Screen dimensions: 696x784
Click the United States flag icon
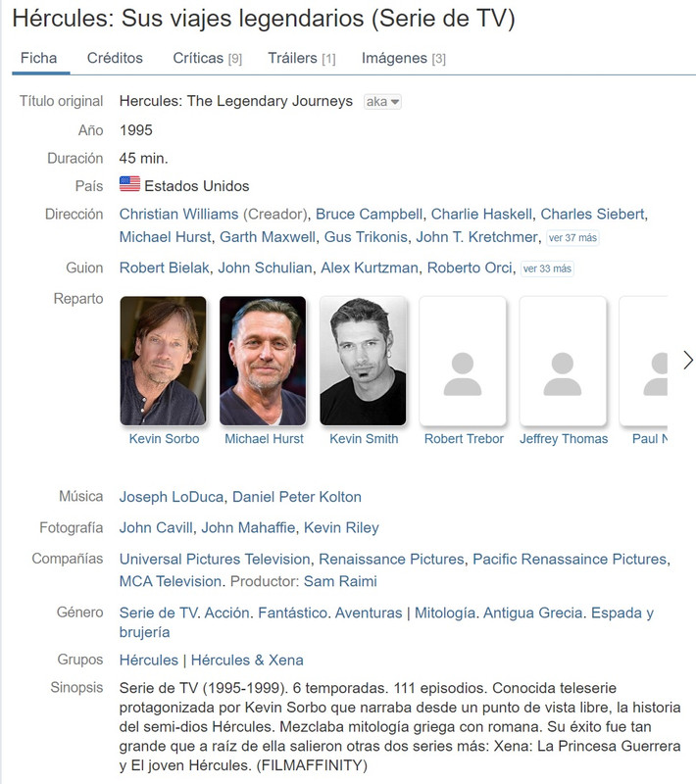point(129,184)
